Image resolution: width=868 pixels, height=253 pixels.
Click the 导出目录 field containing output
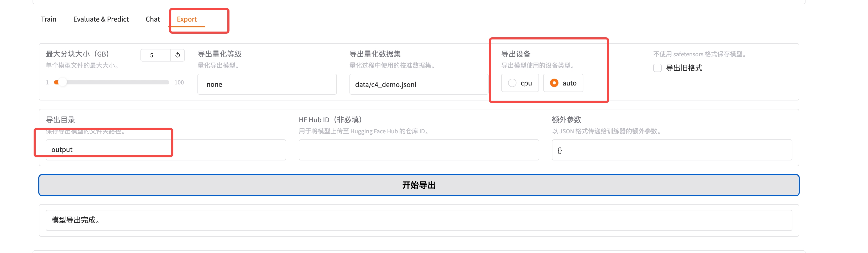[165, 150]
